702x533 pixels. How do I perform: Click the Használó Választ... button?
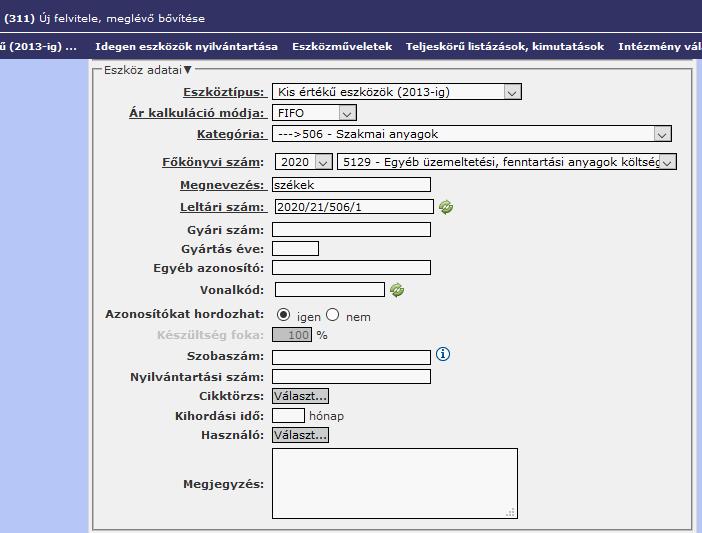click(300, 435)
